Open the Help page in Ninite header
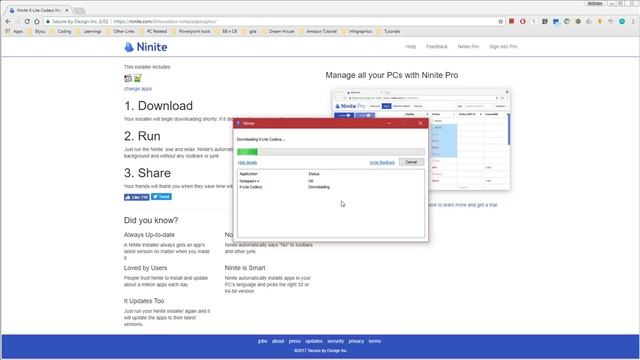The image size is (640, 360). pyautogui.click(x=411, y=47)
